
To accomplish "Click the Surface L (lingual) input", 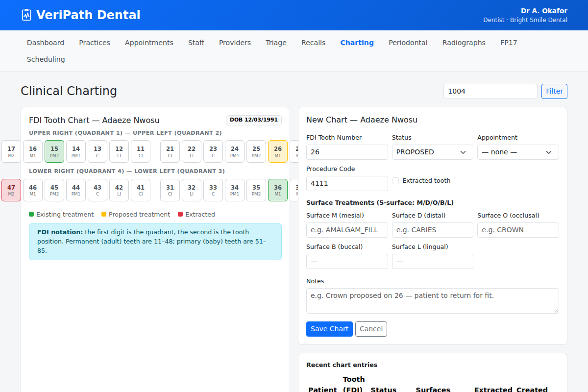I will pos(433,261).
